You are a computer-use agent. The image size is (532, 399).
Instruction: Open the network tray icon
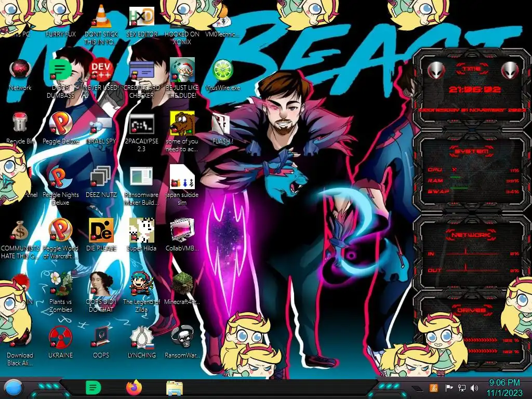click(462, 388)
